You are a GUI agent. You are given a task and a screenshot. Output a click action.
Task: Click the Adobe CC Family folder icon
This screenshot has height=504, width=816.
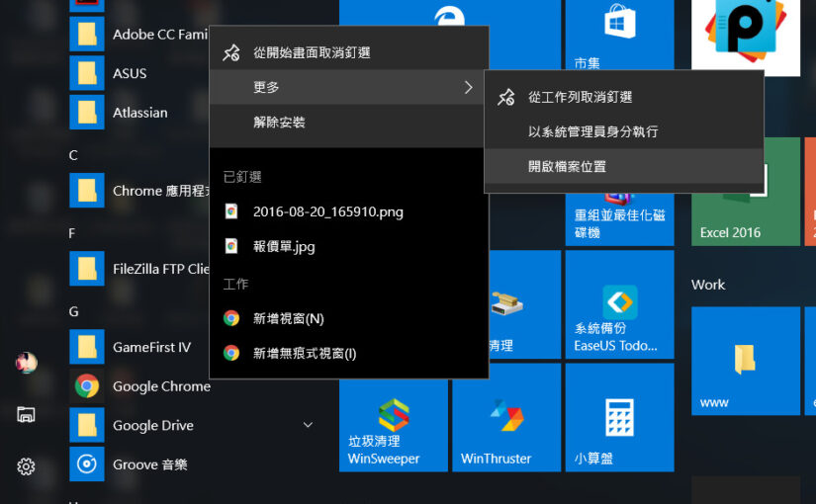click(87, 35)
